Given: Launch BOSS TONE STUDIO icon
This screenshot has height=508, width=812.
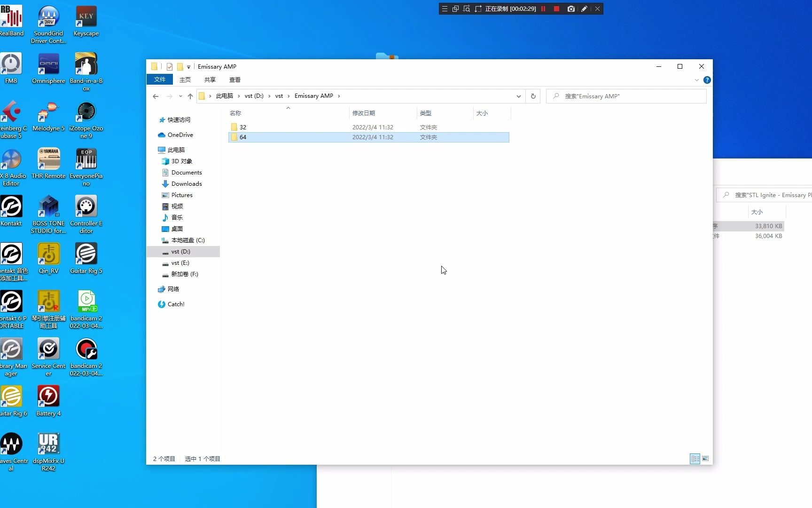Looking at the screenshot, I should point(48,214).
